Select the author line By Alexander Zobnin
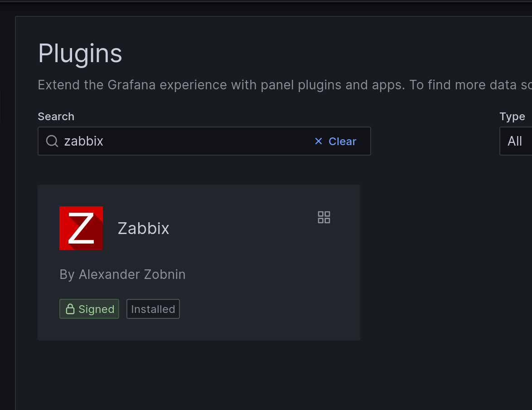This screenshot has height=410, width=532. point(122,274)
